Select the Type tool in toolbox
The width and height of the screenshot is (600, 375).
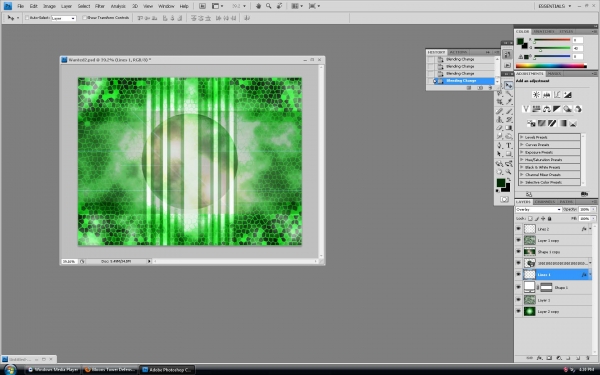pyautogui.click(x=509, y=145)
